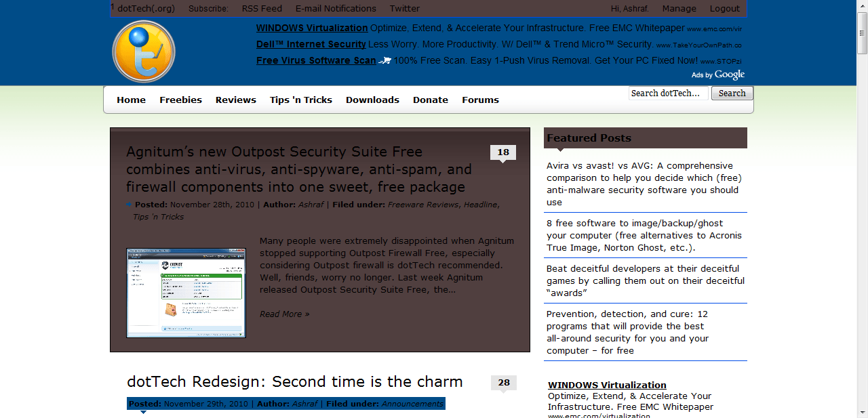
Task: Open the Agnitum Outpost Security Suite post title
Action: [x=299, y=169]
